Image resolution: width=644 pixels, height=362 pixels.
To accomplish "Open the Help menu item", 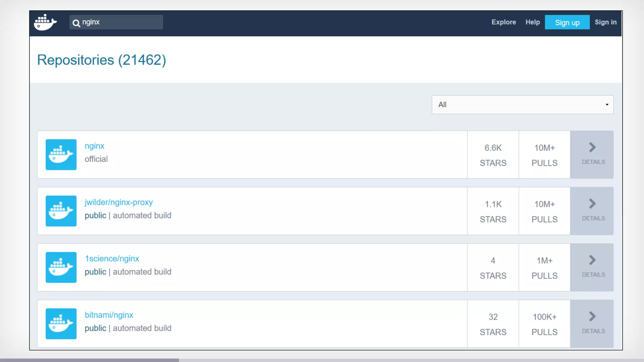I will tap(532, 22).
